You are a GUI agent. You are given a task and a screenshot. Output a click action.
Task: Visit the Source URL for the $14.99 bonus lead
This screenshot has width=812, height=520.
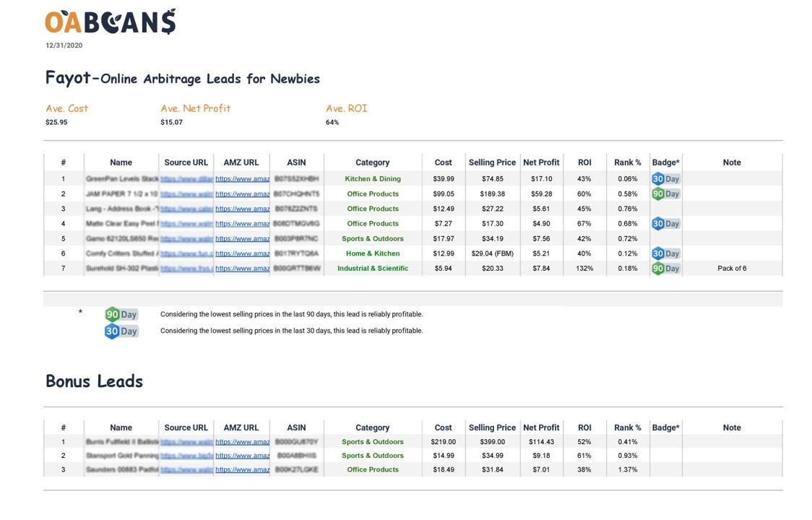186,456
